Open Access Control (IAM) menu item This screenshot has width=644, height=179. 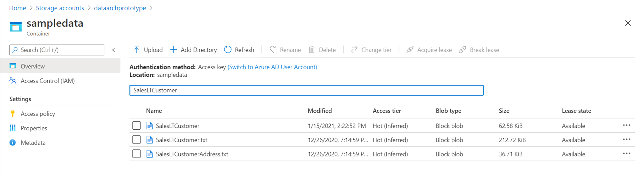click(47, 81)
